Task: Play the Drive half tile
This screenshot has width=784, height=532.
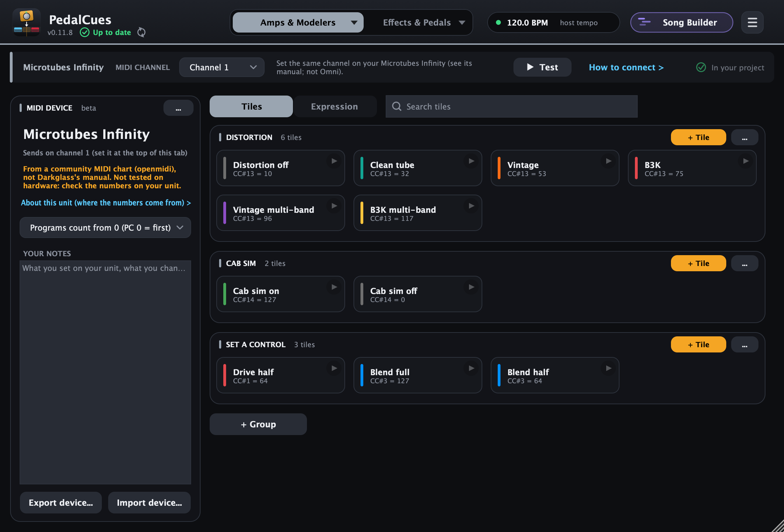Action: point(334,368)
